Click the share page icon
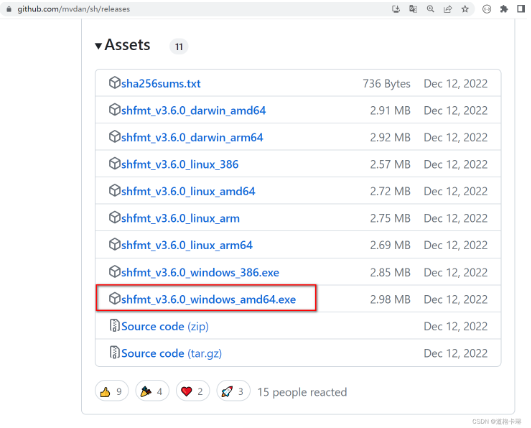 [x=448, y=9]
